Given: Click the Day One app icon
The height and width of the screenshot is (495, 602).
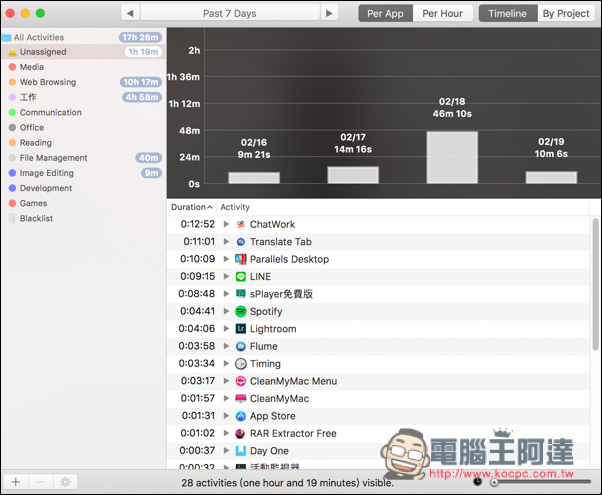Looking at the screenshot, I should (x=241, y=451).
